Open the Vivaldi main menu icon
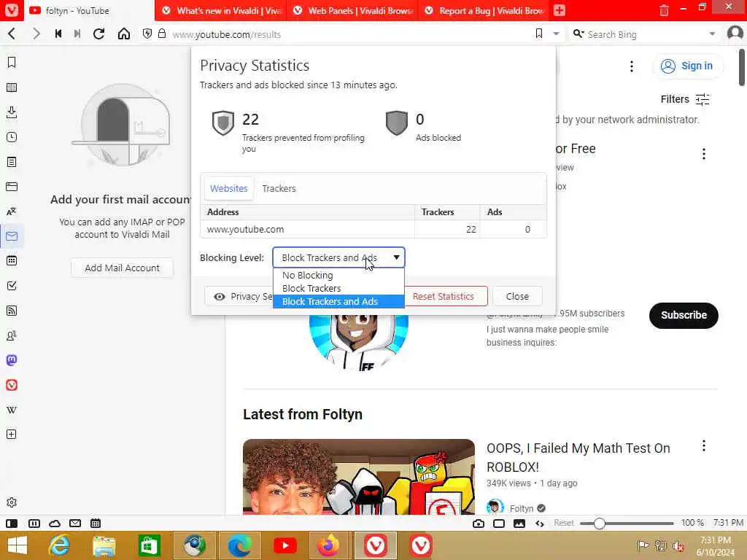This screenshot has height=560, width=747. pos(12,10)
